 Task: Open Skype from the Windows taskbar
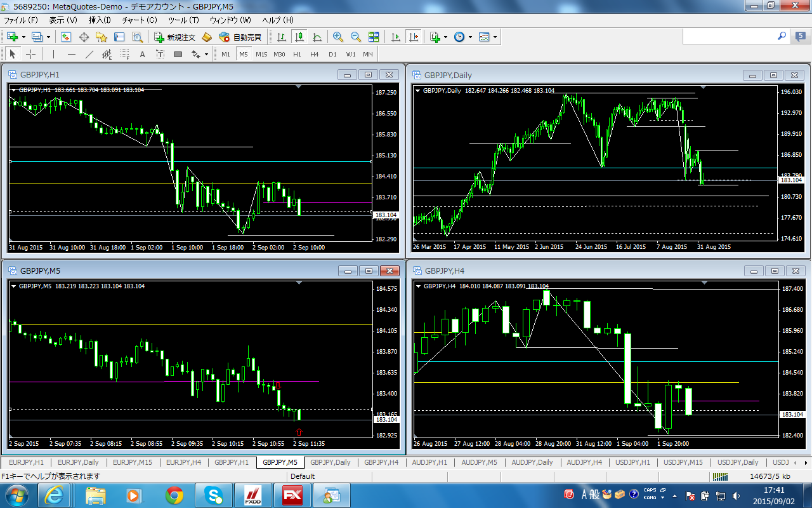click(214, 495)
